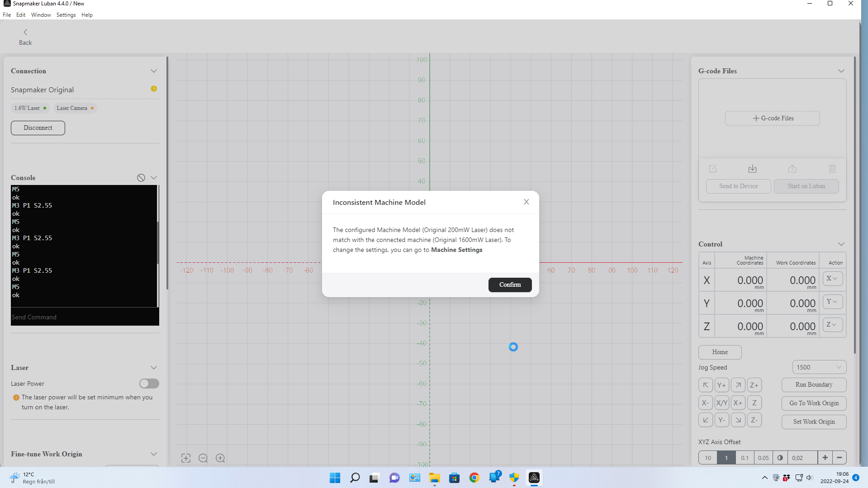The width and height of the screenshot is (868, 488).
Task: Click the Send Command input field
Action: pos(85,317)
